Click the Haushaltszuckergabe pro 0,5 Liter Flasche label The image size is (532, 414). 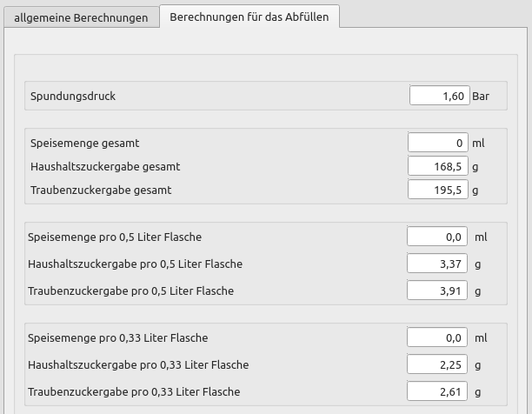pos(136,264)
